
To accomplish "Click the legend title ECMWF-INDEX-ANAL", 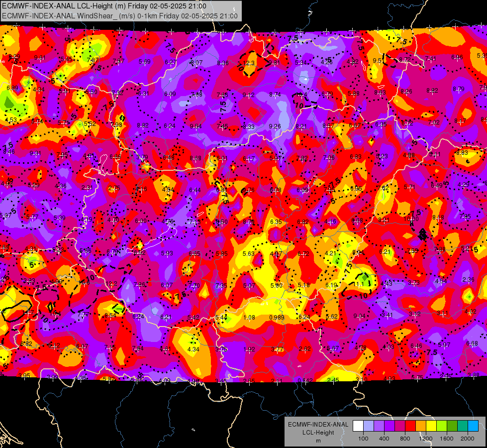I will (318, 425).
